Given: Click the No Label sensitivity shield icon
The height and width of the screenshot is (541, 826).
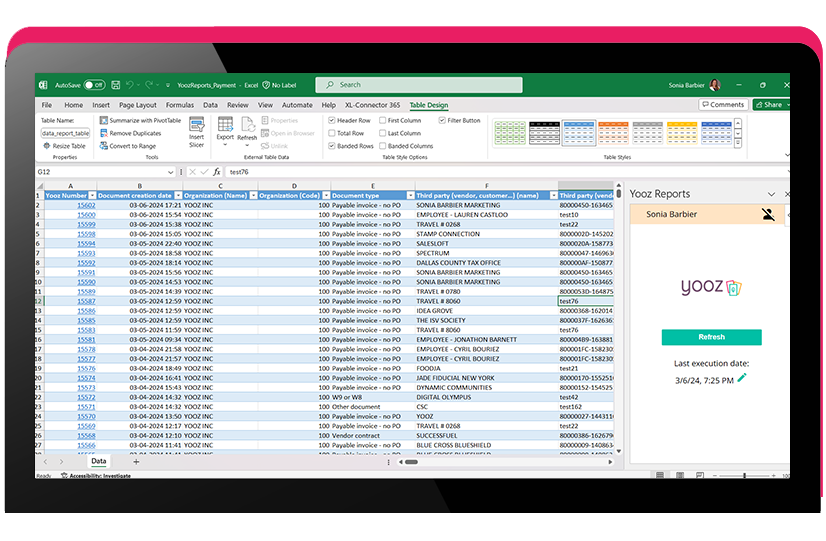Looking at the screenshot, I should point(266,85).
